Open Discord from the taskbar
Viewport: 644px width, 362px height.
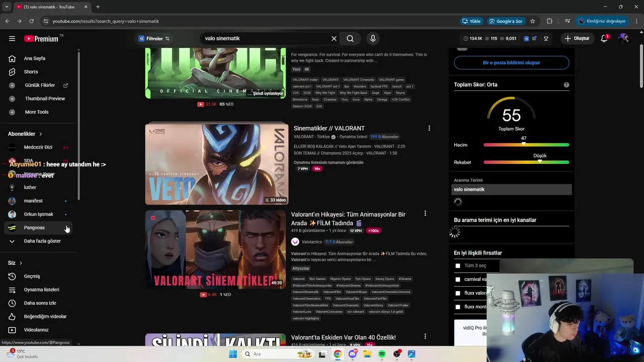pyautogui.click(x=352, y=354)
